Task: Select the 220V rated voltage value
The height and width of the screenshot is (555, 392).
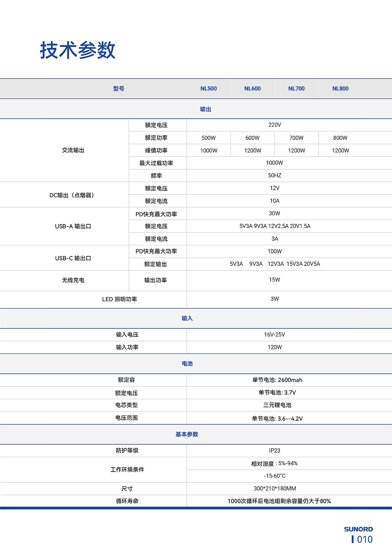Action: [275, 125]
